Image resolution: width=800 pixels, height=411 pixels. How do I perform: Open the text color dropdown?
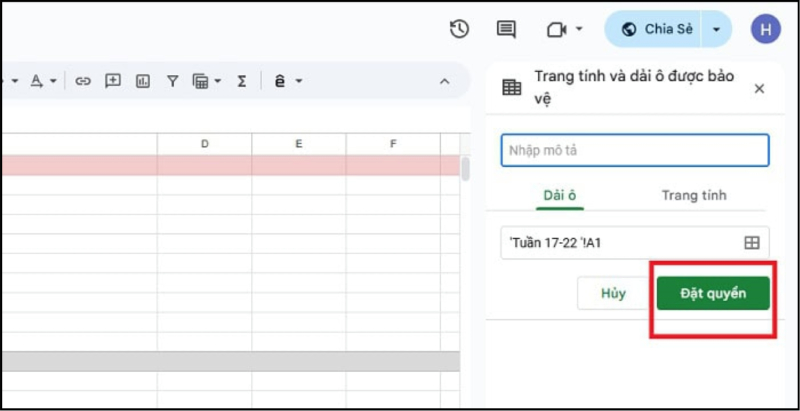[43, 81]
